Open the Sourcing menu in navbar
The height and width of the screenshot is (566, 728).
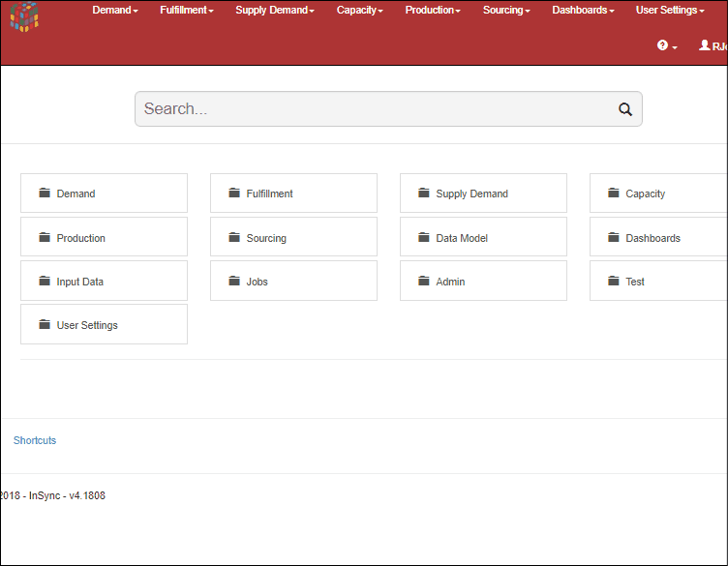[x=506, y=10]
